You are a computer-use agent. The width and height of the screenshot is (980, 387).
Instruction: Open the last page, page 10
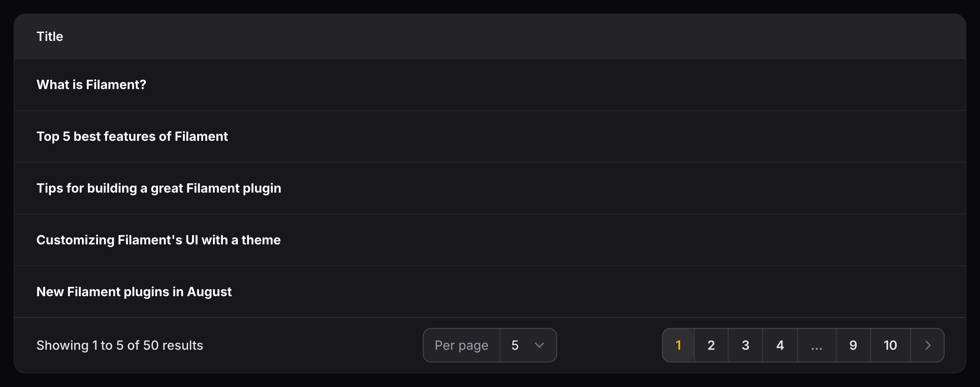pyautogui.click(x=890, y=345)
